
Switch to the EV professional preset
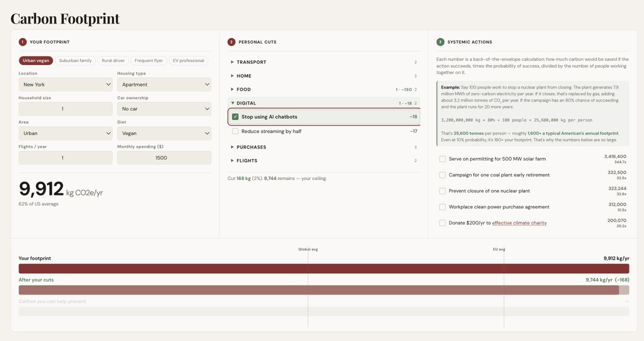point(189,60)
